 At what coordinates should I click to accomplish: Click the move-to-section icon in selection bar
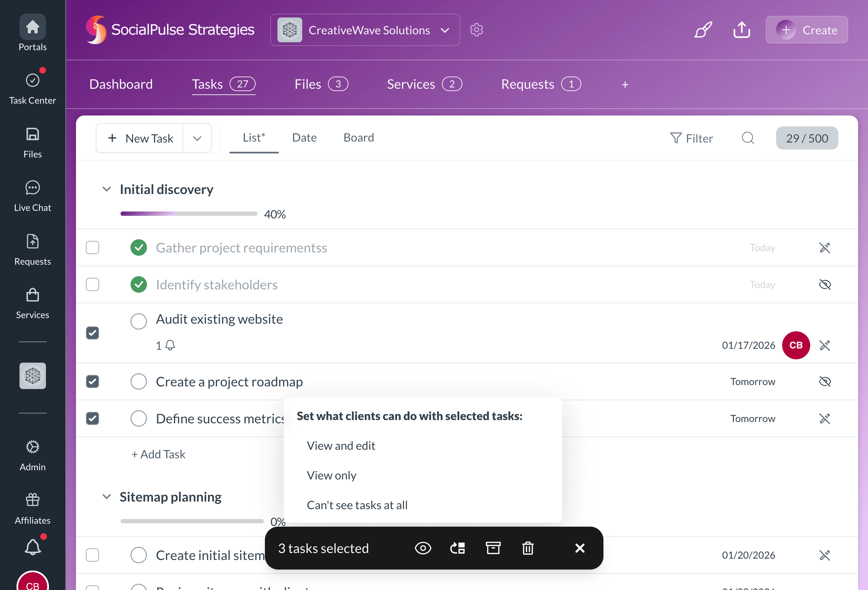457,548
